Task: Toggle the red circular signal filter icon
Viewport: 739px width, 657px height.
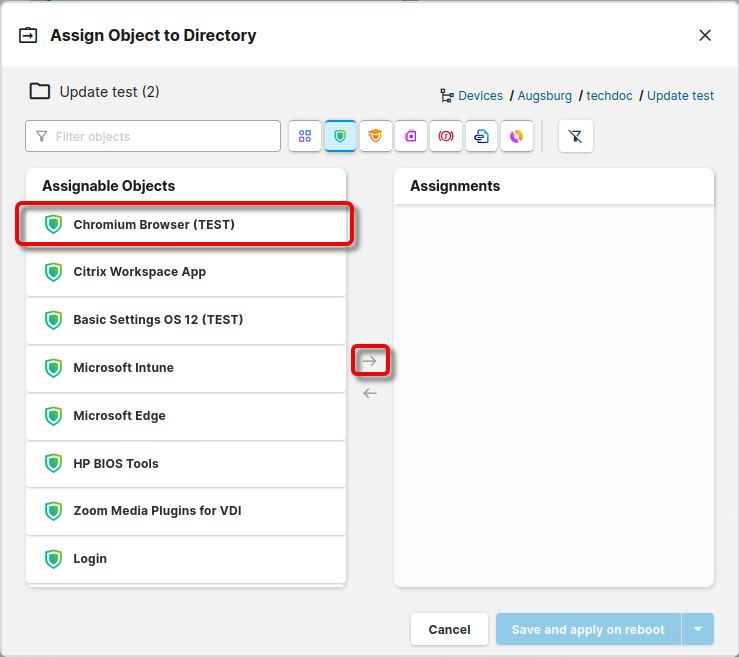Action: click(446, 136)
